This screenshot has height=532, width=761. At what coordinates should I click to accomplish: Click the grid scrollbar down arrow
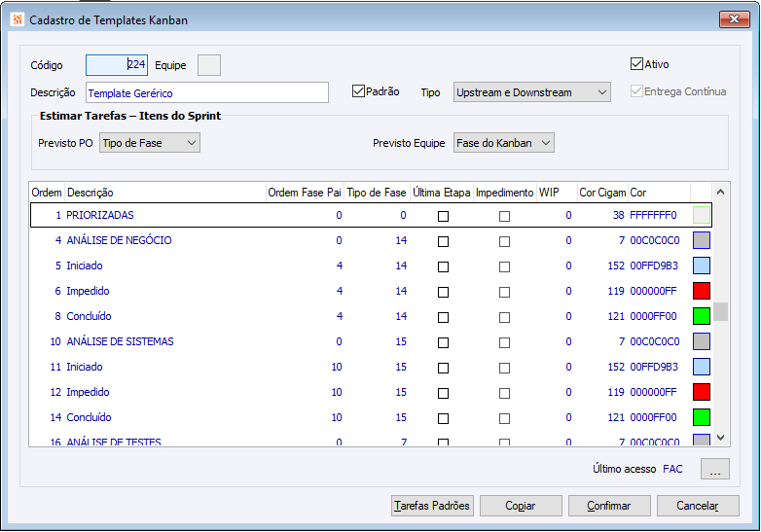721,438
